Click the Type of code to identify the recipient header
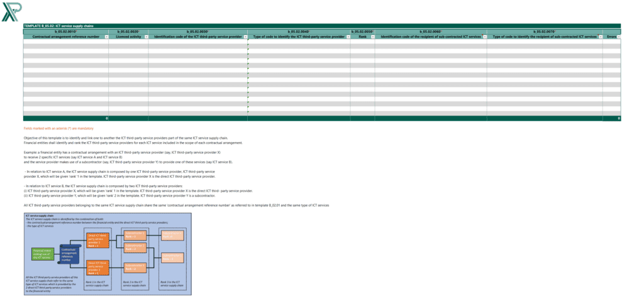This screenshot has width=644, height=299. click(x=545, y=37)
